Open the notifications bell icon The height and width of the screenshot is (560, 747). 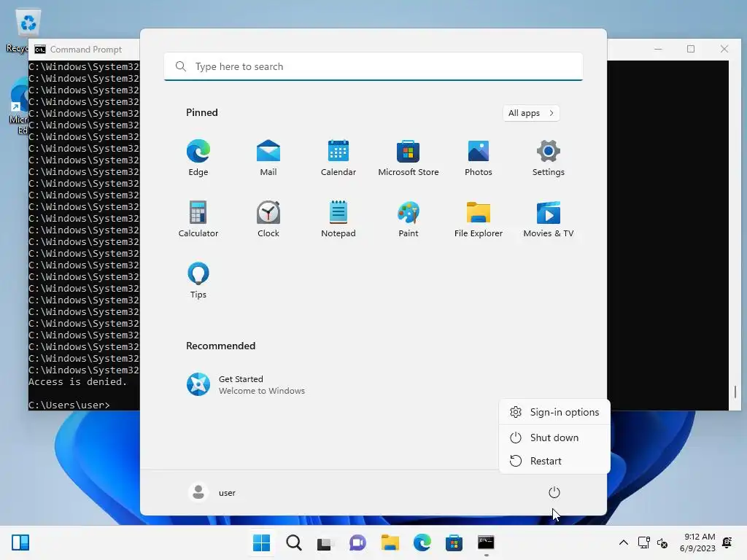pyautogui.click(x=727, y=542)
